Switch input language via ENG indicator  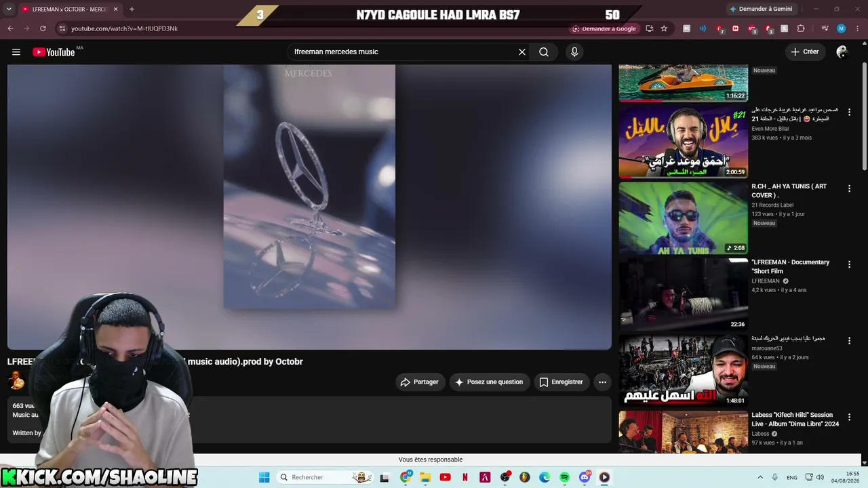tap(792, 477)
